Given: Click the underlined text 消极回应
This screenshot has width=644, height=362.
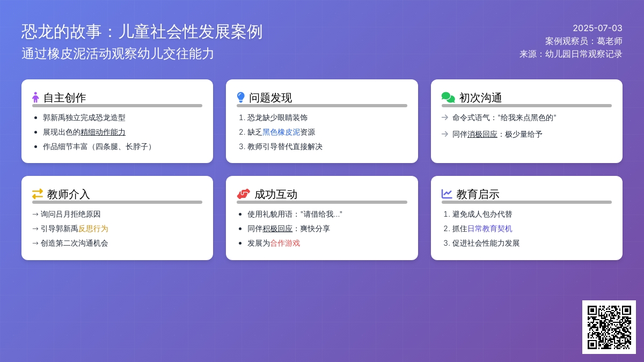Looking at the screenshot, I should click(x=482, y=134).
